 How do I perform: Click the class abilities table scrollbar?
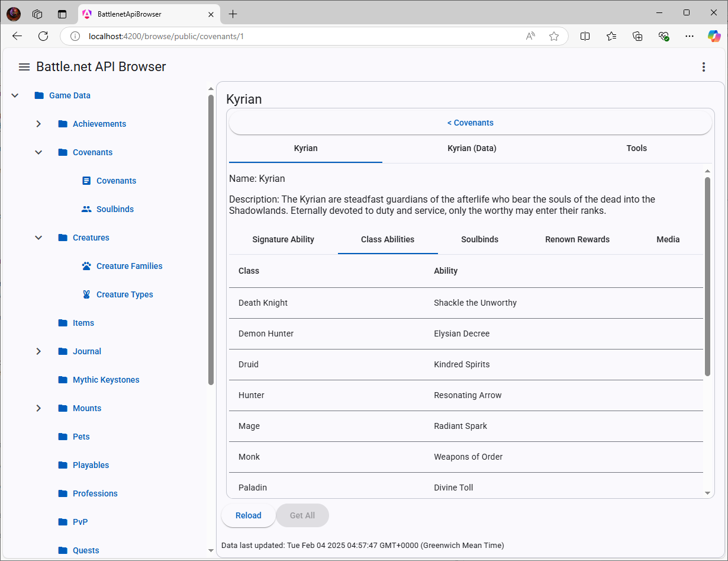coord(707,276)
